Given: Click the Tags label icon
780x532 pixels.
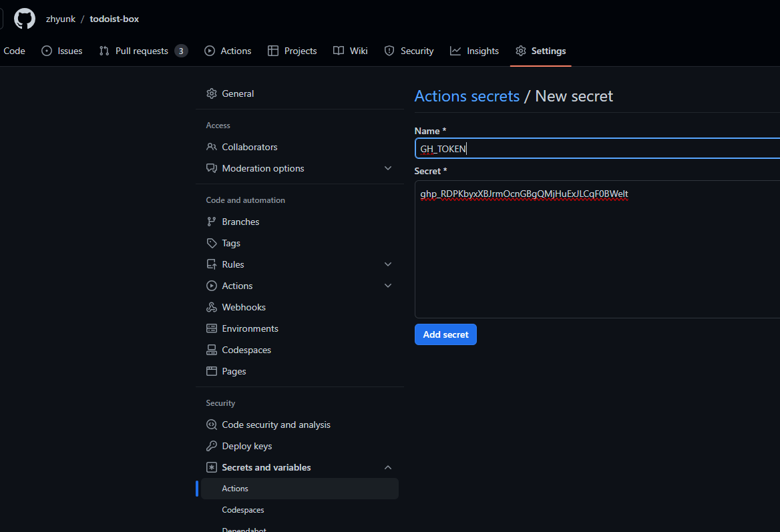Looking at the screenshot, I should (x=212, y=243).
